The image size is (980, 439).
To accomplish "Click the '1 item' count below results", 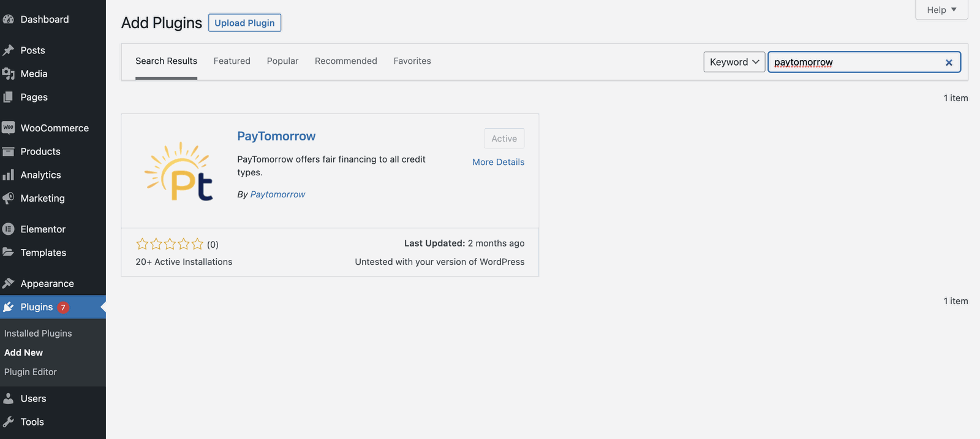I will pos(956,301).
